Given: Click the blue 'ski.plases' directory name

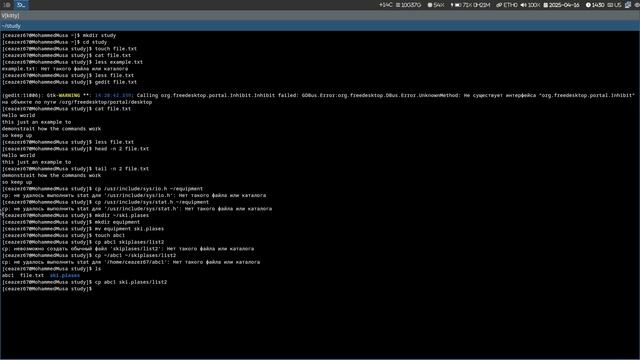Looking at the screenshot, I should tap(65, 276).
